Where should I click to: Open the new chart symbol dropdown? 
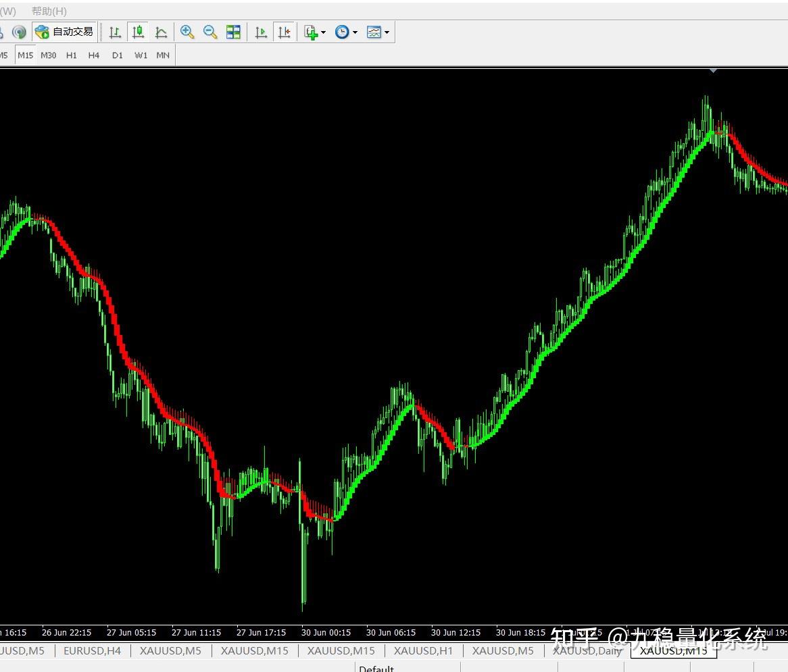323,32
